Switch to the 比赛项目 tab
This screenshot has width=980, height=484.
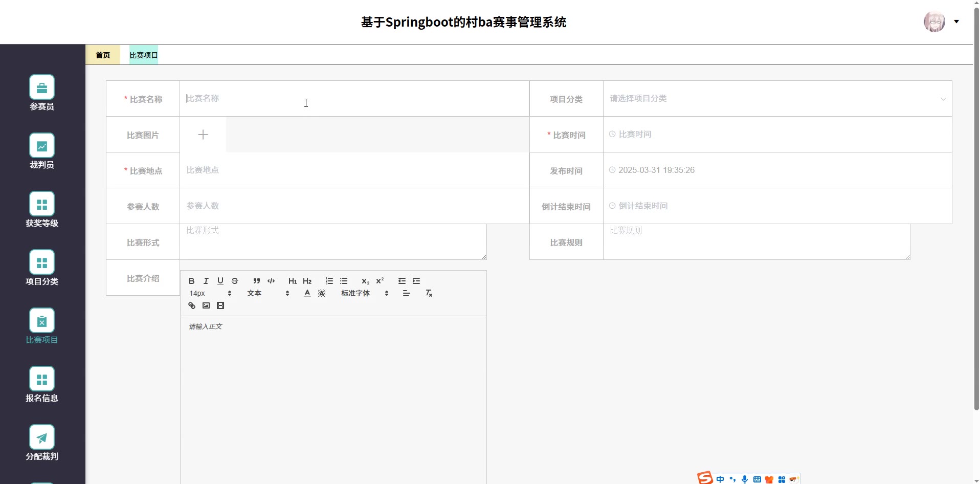click(144, 55)
